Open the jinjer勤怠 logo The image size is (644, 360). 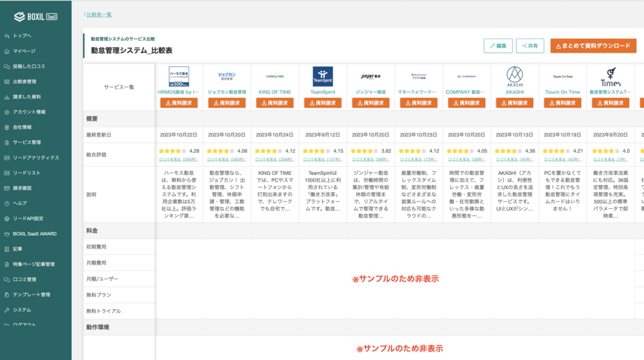click(x=370, y=76)
